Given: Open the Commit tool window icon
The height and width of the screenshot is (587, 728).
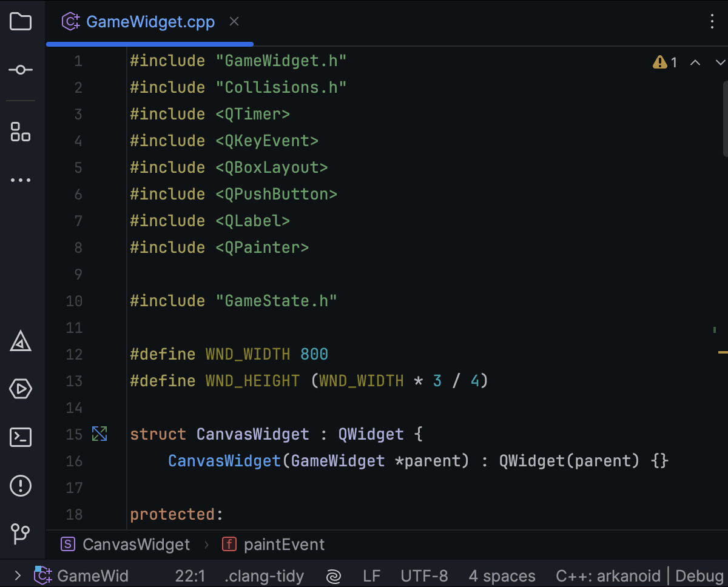Looking at the screenshot, I should click(21, 69).
